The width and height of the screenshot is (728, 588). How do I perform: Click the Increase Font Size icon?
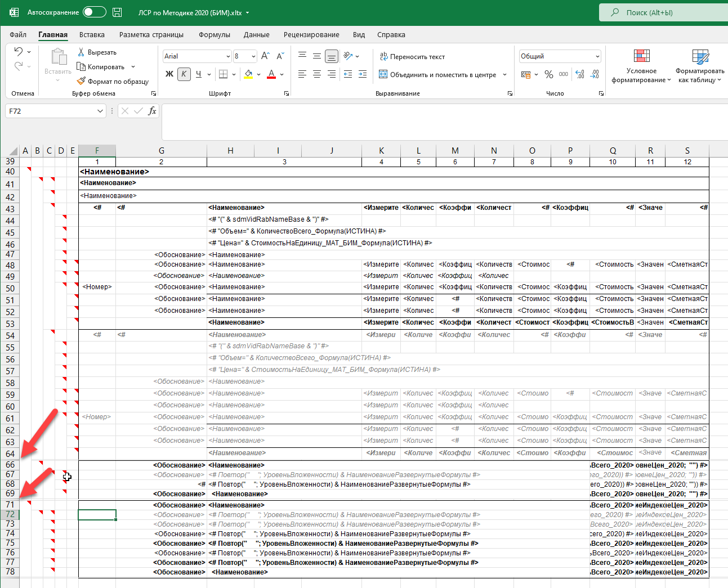point(266,56)
